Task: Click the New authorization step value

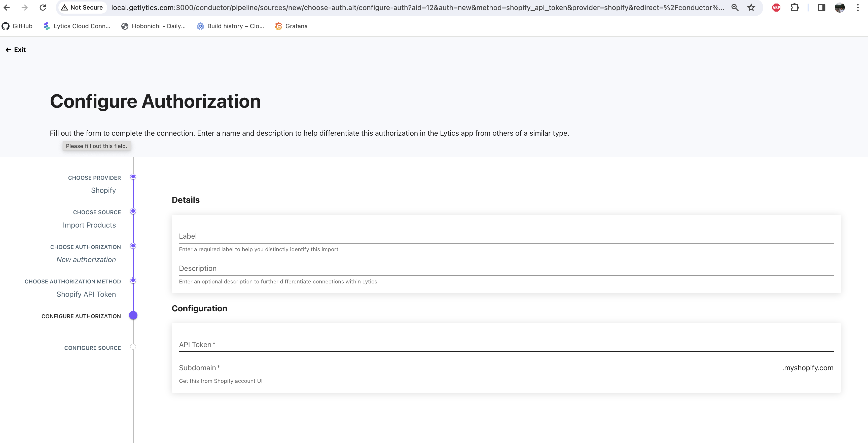Action: tap(86, 260)
